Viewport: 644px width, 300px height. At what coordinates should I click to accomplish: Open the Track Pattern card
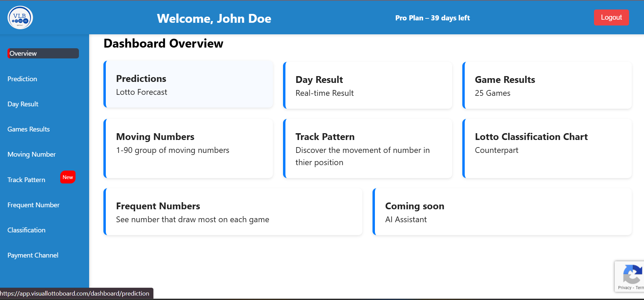(367, 148)
